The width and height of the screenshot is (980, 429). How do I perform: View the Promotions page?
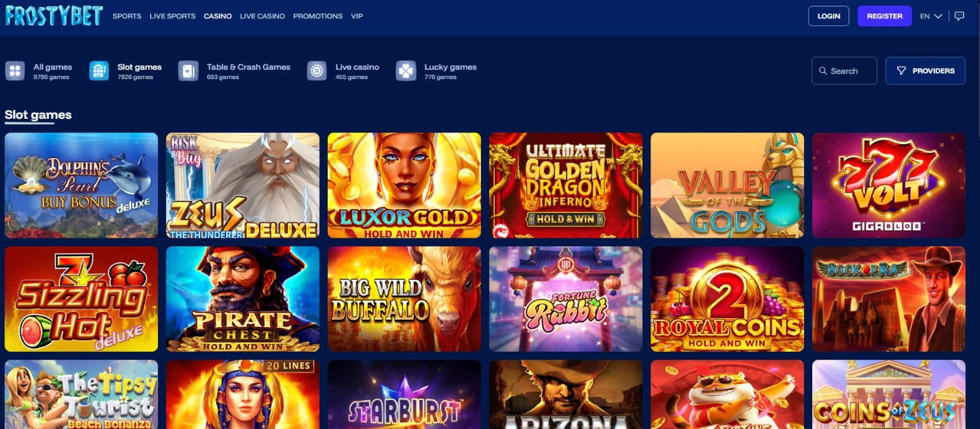coord(318,17)
